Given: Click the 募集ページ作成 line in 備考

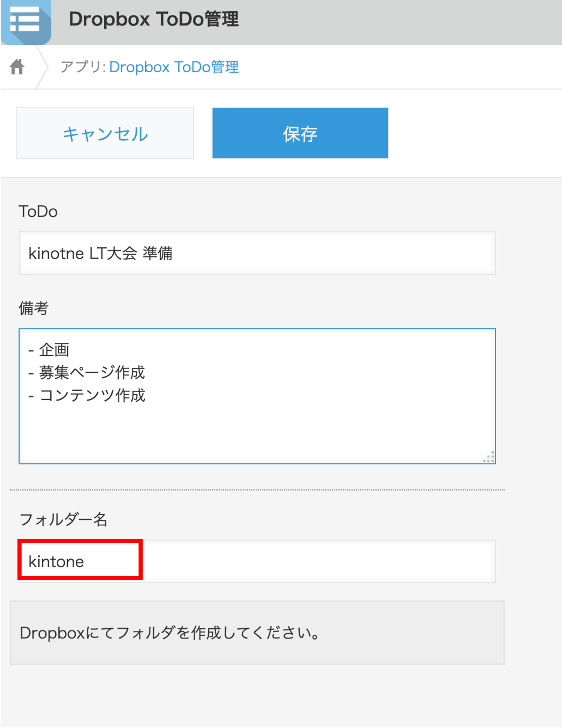Looking at the screenshot, I should tap(87, 372).
